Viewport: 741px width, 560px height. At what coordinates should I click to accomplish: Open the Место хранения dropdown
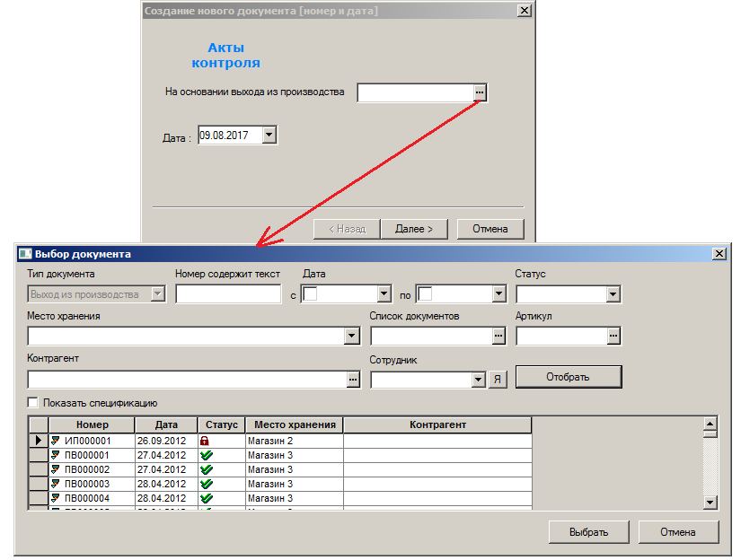click(351, 337)
